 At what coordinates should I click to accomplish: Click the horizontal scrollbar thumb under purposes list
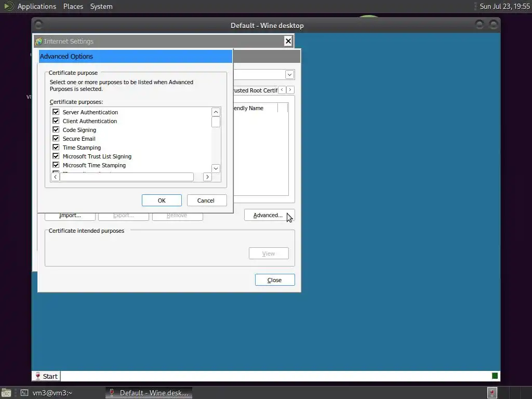[127, 177]
